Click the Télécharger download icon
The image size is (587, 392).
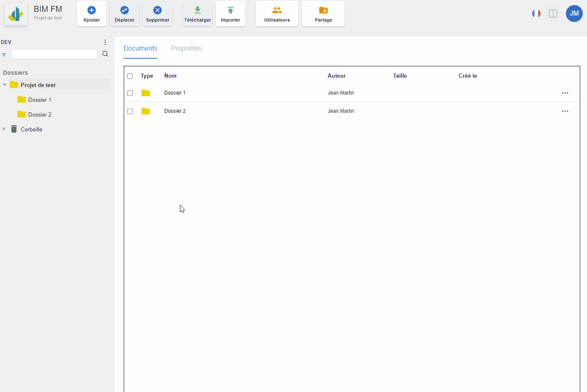pyautogui.click(x=197, y=10)
